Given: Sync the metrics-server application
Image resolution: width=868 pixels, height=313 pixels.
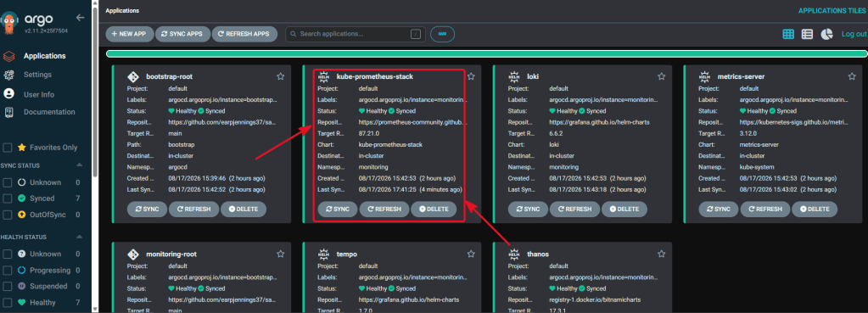Looking at the screenshot, I should (718, 209).
